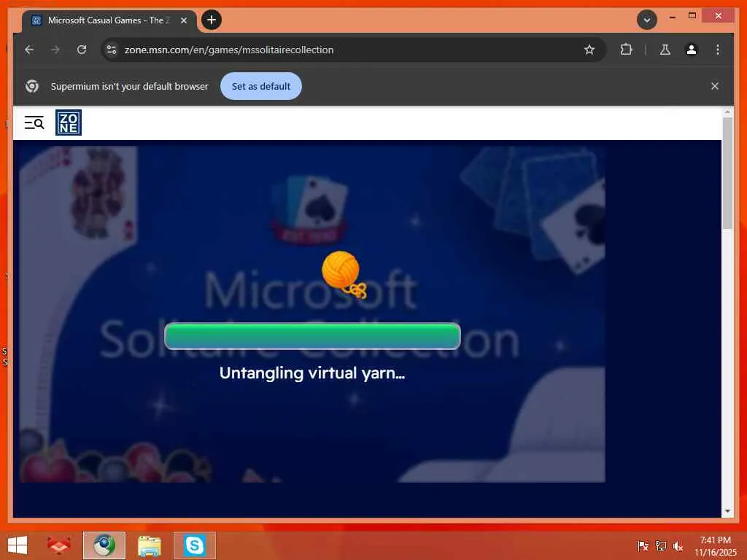Viewport: 747px width, 560px height.
Task: Maximize the browser window
Action: tap(692, 16)
